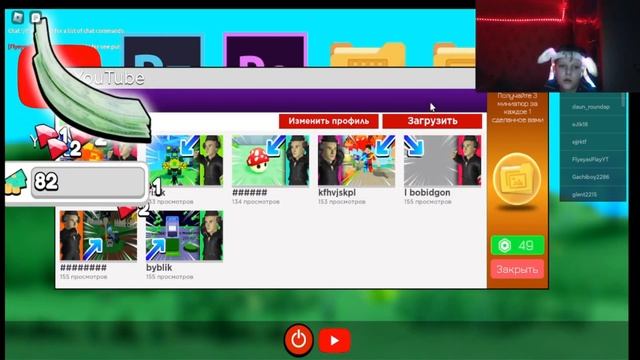Click the purple Premiere Pro icon in the background

point(265,50)
